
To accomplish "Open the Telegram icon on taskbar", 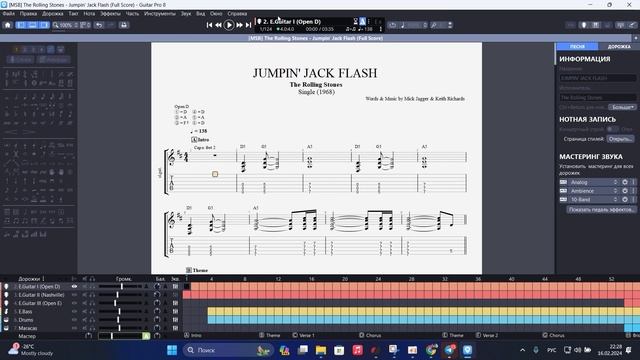I will (449, 350).
